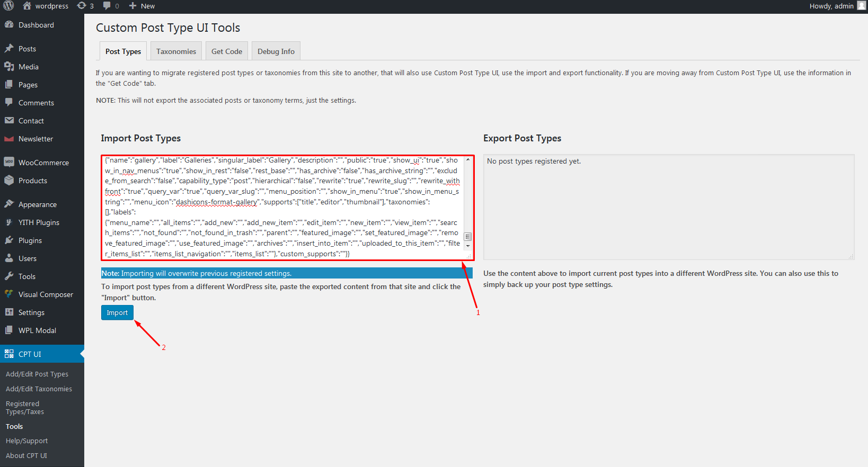Click the Export Post Types heading
This screenshot has height=467, width=868.
click(x=522, y=138)
